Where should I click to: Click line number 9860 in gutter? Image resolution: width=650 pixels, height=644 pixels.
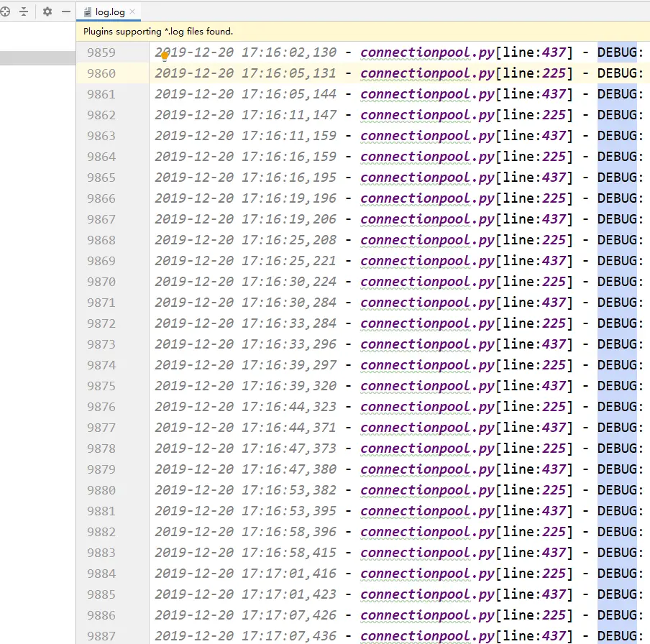pyautogui.click(x=101, y=73)
